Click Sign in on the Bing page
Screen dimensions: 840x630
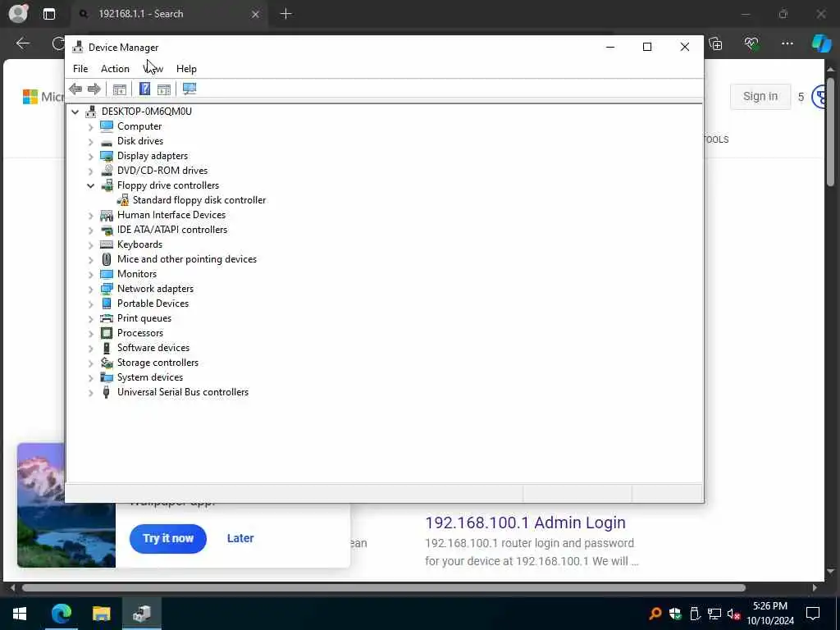760,97
